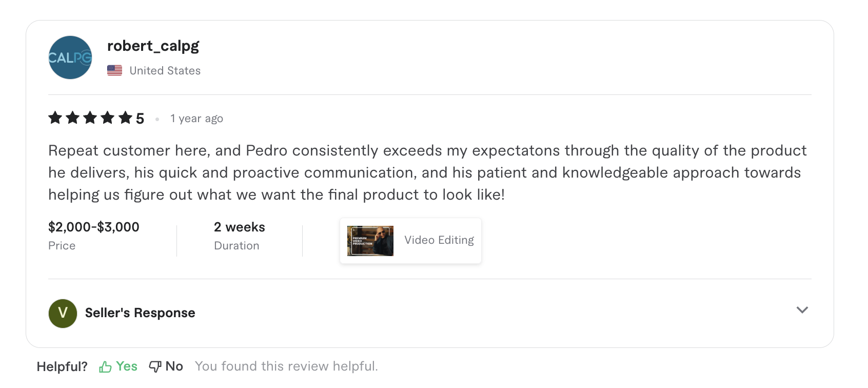Click the United States country label
Image resolution: width=868 pixels, height=388 pixels.
tap(165, 71)
